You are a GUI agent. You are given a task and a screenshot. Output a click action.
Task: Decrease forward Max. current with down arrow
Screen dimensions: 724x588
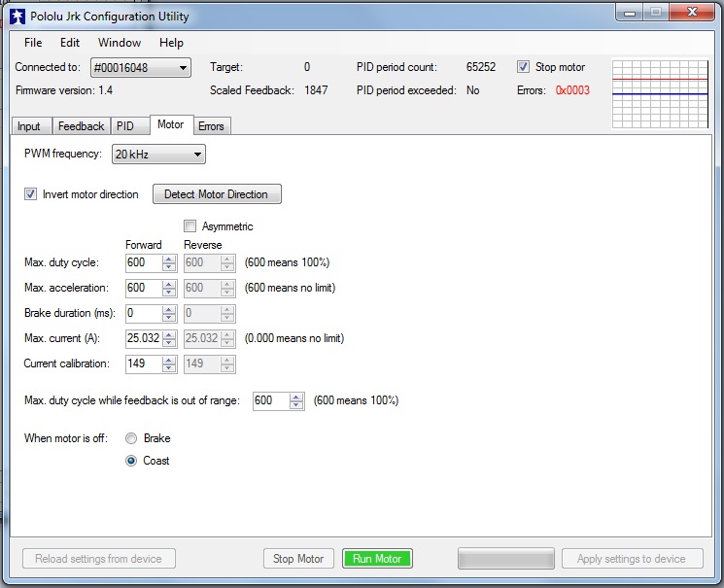coord(169,343)
